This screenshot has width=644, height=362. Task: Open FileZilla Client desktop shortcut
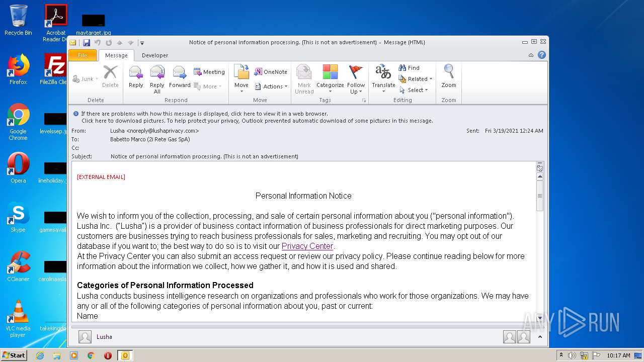pyautogui.click(x=55, y=69)
